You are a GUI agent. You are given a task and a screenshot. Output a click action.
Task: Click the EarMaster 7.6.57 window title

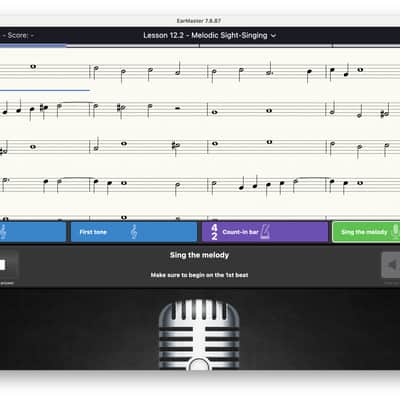[x=199, y=21]
